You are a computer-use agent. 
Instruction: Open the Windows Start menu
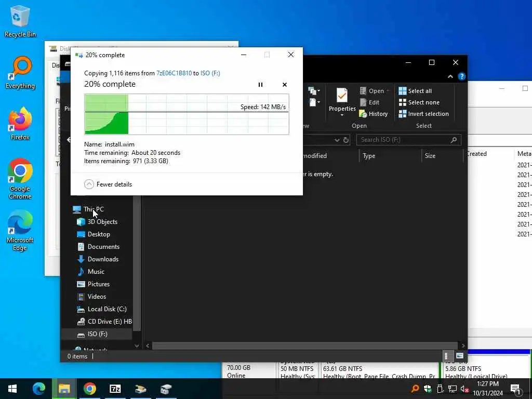point(12,389)
